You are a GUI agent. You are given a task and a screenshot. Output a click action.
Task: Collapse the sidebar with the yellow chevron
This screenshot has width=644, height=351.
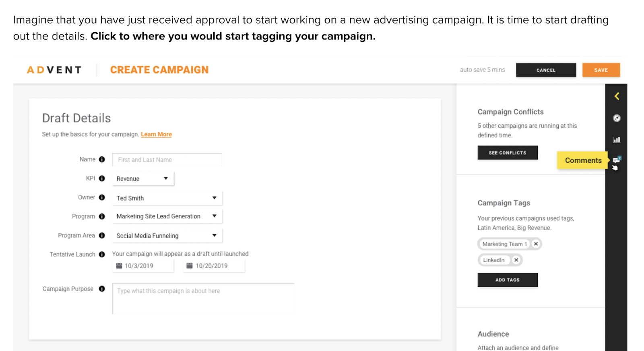pyautogui.click(x=617, y=96)
